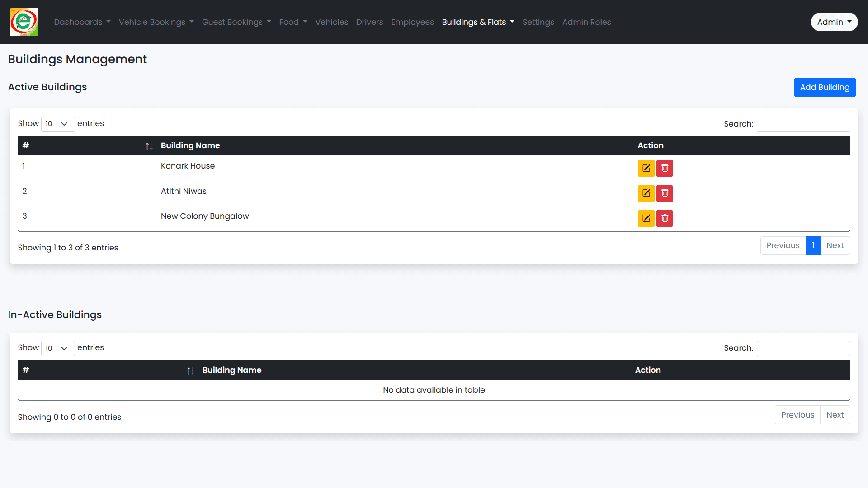Click the app logo in navbar

click(x=24, y=22)
